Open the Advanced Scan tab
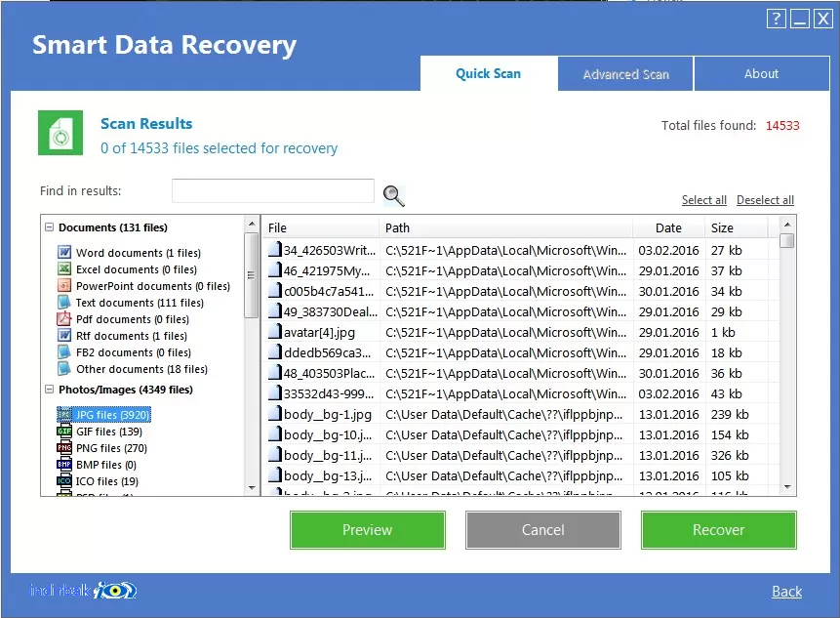The image size is (840, 618). tap(625, 74)
